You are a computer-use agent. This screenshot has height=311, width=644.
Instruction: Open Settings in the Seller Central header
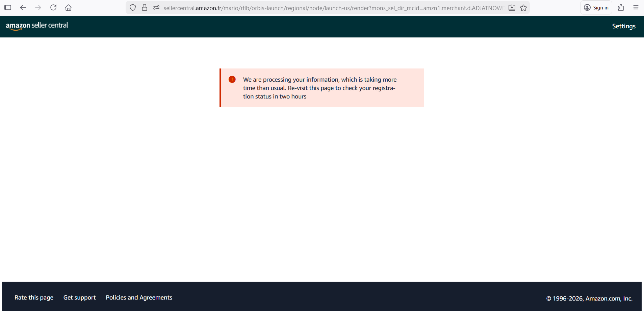point(623,26)
